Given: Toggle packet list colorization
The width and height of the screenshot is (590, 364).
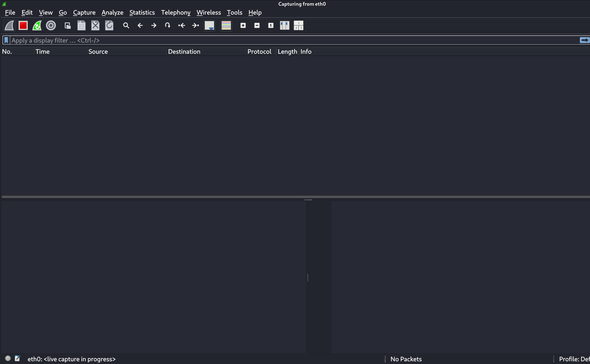Looking at the screenshot, I should coord(226,26).
